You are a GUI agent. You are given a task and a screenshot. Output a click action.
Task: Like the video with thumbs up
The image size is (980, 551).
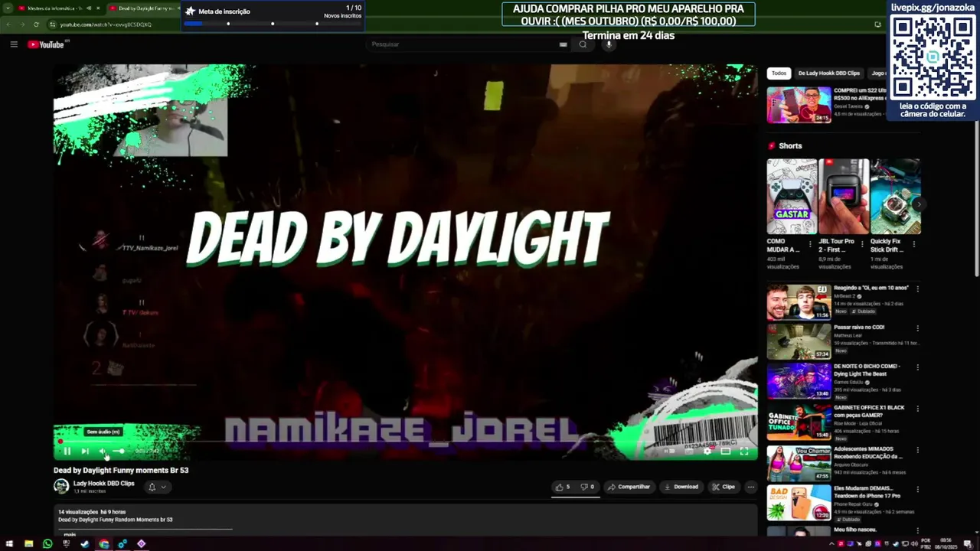coord(563,487)
